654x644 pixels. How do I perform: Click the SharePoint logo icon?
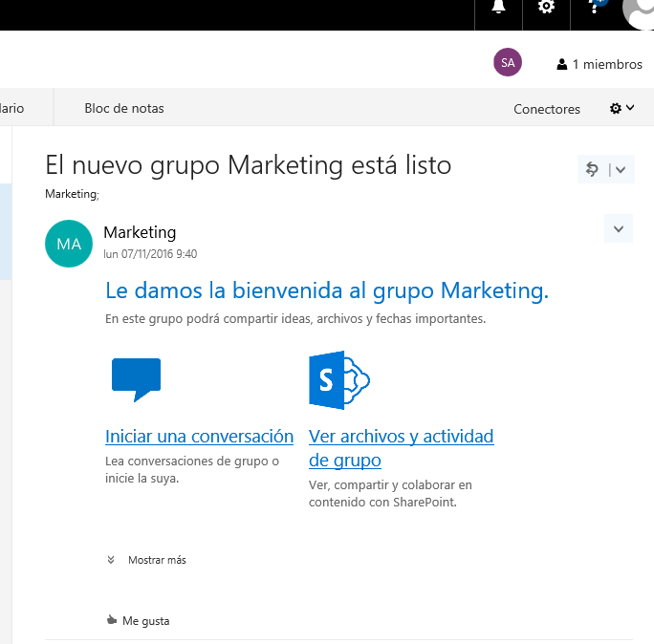[x=339, y=380]
